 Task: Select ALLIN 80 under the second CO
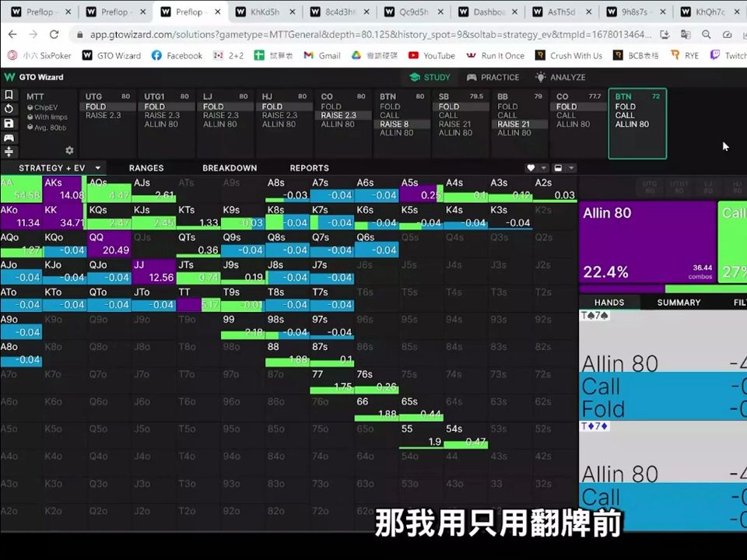coord(573,124)
